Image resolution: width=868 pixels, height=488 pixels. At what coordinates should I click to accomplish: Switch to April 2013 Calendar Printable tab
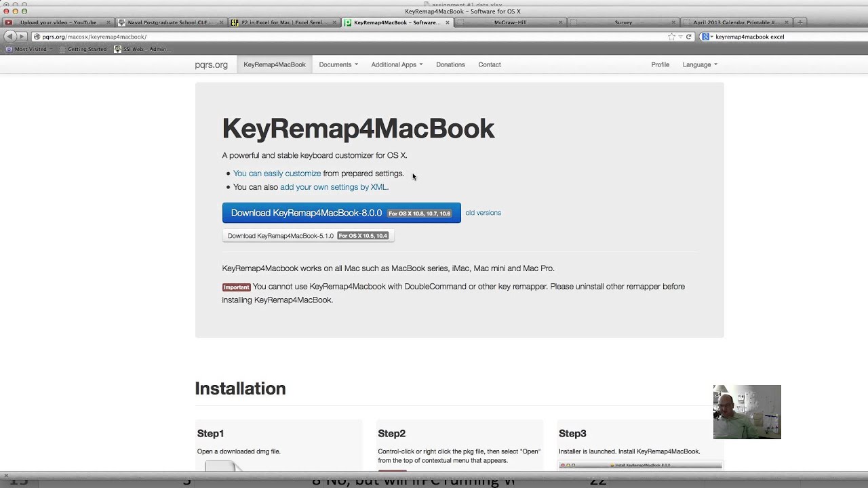click(736, 22)
